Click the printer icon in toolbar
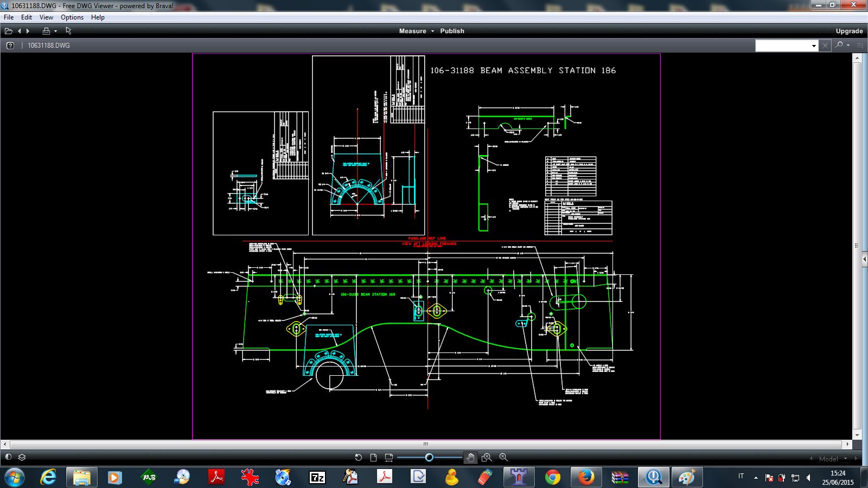Image resolution: width=868 pixels, height=488 pixels. (x=46, y=31)
